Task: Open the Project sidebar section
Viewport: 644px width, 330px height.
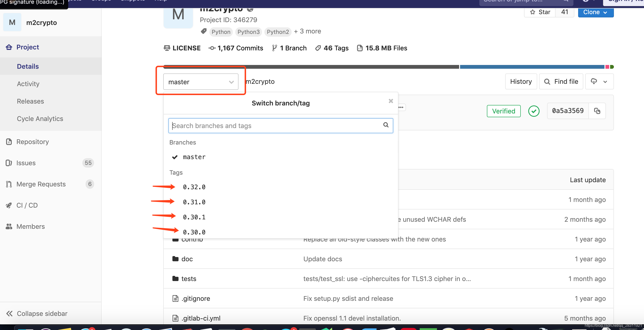Action: (28, 47)
